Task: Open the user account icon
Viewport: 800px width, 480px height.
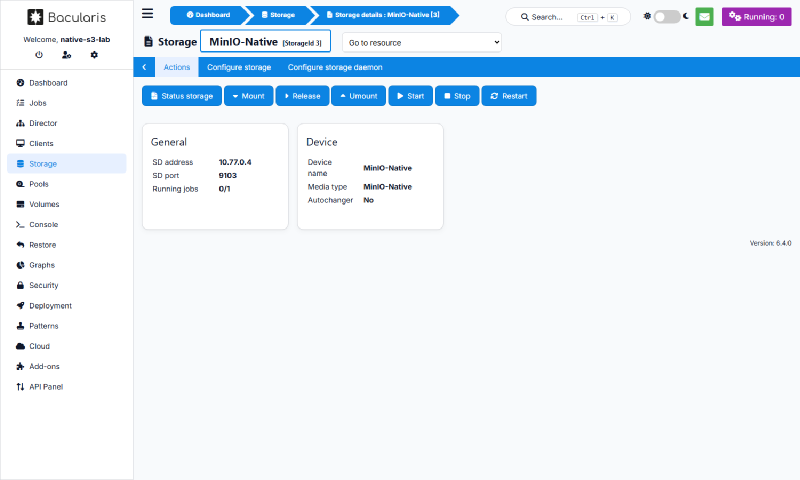Action: click(66, 55)
